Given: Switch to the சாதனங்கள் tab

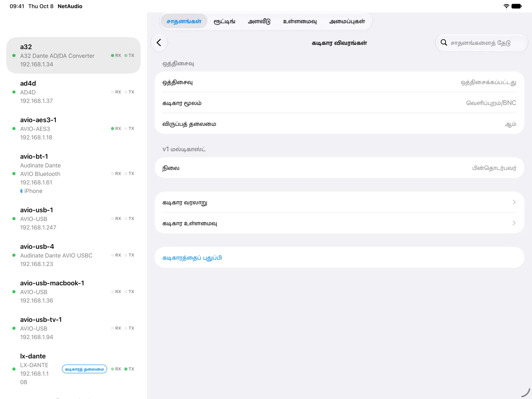Looking at the screenshot, I should (x=184, y=21).
